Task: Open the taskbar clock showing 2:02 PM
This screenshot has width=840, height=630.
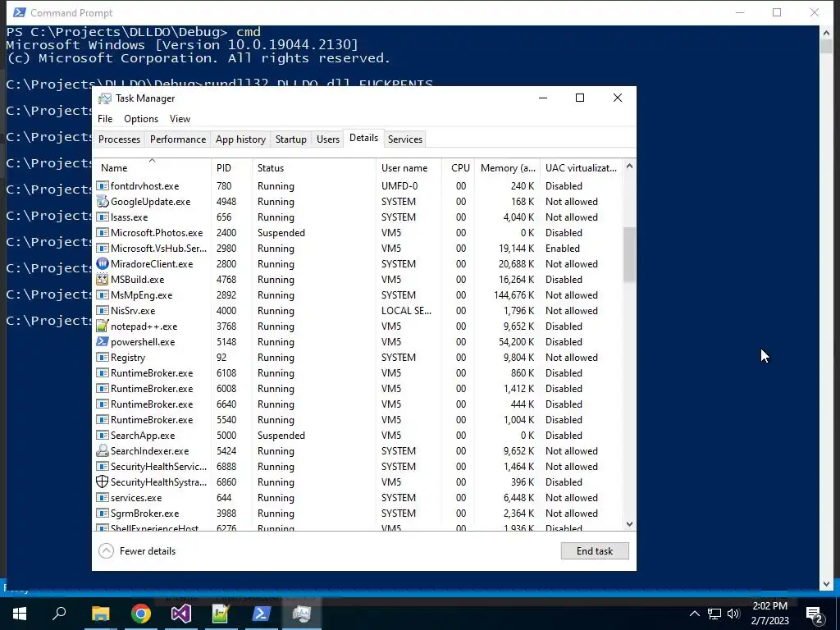Action: [769, 614]
